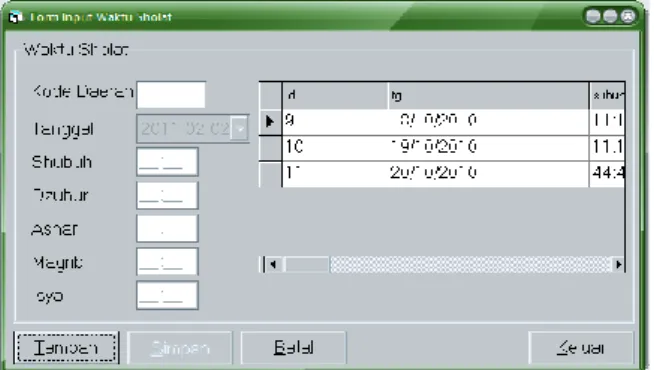The image size is (654, 370).
Task: Click the Keluar button
Action: [581, 348]
